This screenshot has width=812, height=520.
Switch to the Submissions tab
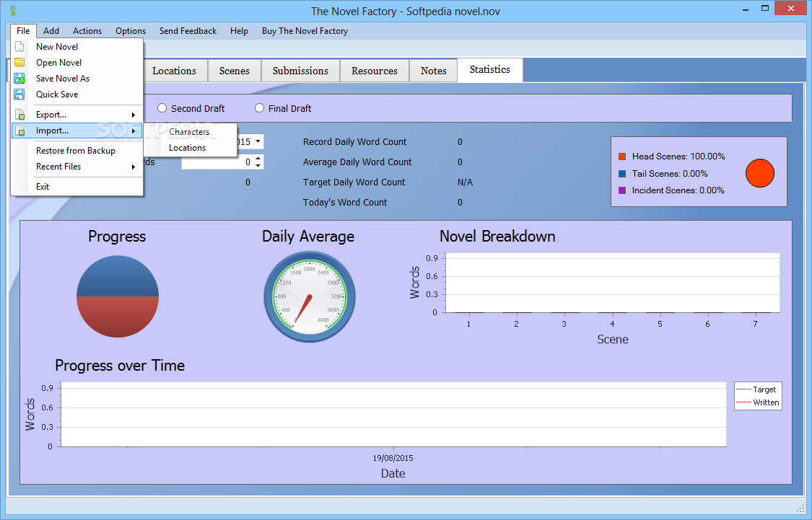click(x=300, y=71)
